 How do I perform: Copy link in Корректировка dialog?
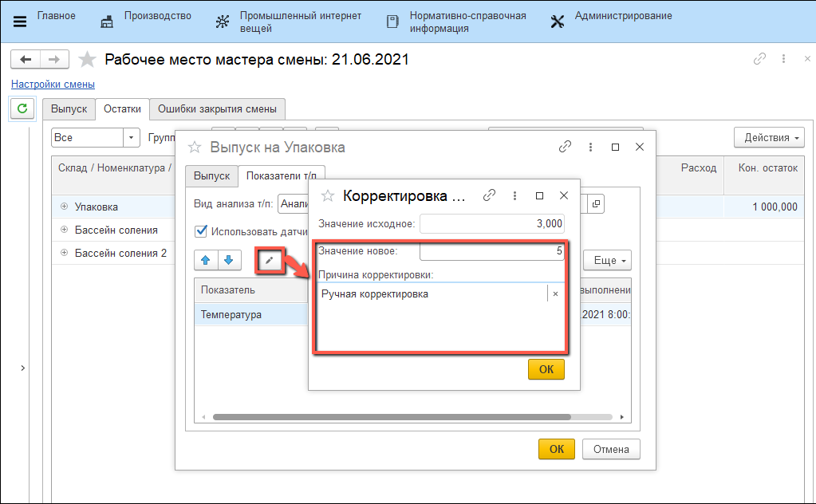(x=490, y=195)
